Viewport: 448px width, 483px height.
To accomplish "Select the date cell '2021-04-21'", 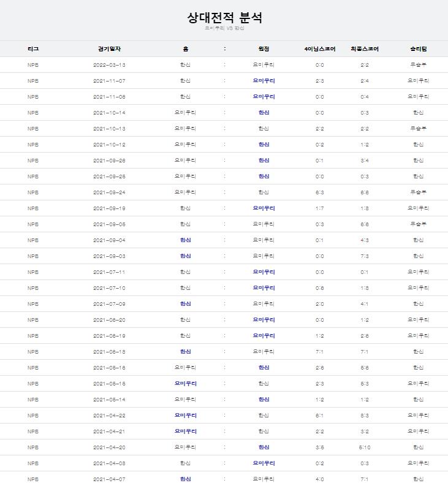I will (x=109, y=432).
